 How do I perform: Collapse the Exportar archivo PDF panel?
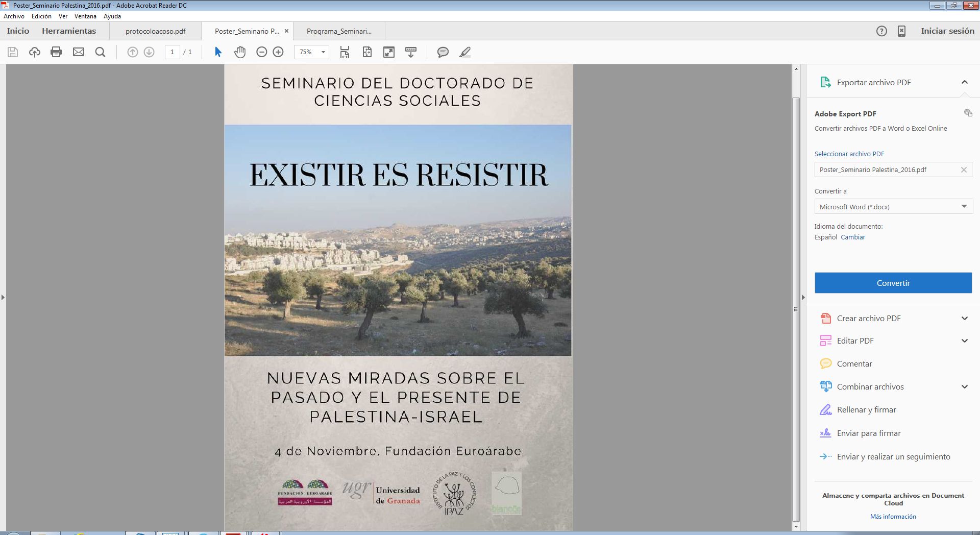(x=964, y=82)
